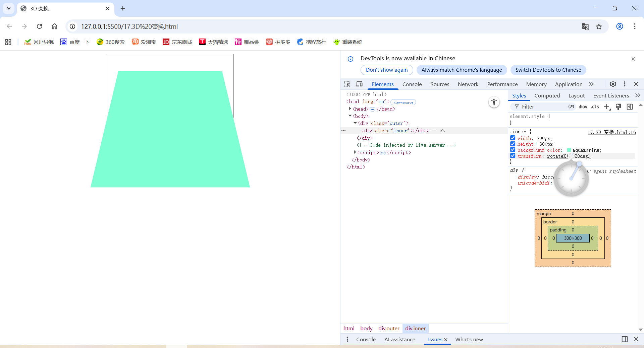644x348 pixels.
Task: Expand the script element node
Action: click(355, 152)
